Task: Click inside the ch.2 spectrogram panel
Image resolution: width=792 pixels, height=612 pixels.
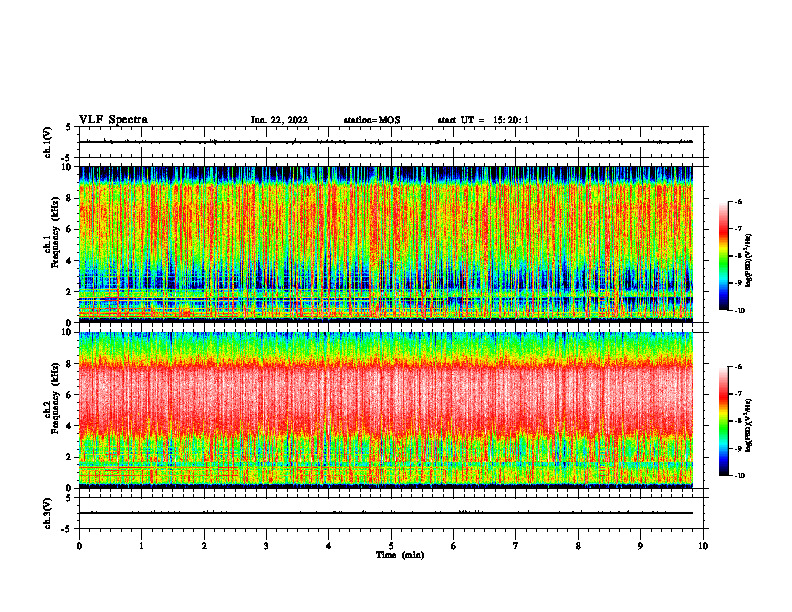Action: [386, 410]
